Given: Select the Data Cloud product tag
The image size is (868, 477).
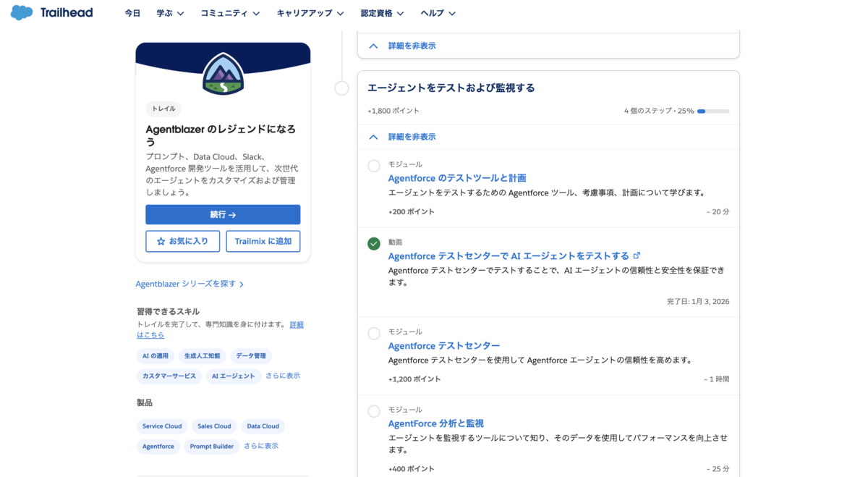Looking at the screenshot, I should tap(263, 426).
